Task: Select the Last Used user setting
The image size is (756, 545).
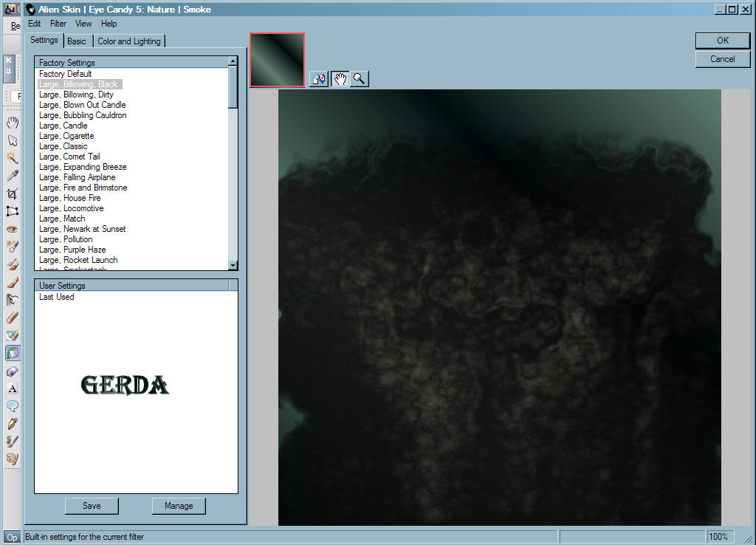Action: point(56,297)
